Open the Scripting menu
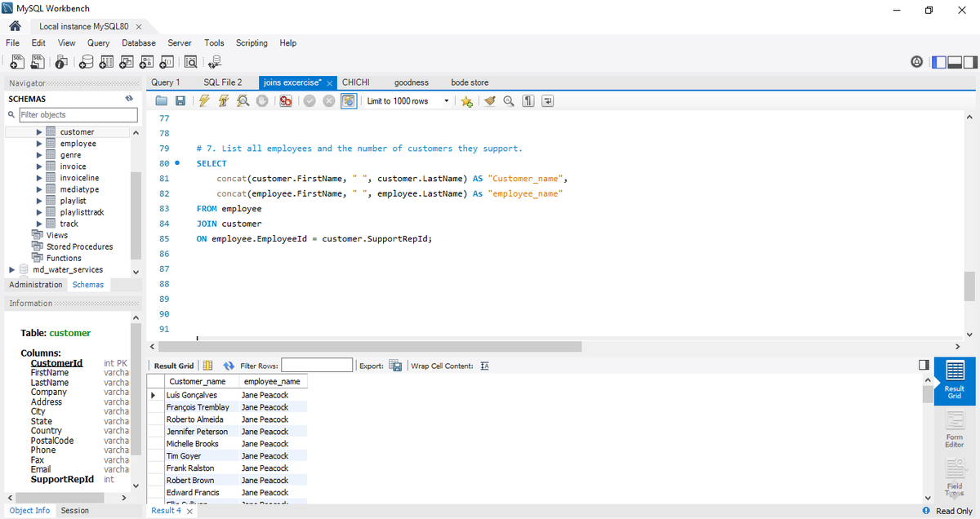Image resolution: width=980 pixels, height=519 pixels. [x=252, y=42]
